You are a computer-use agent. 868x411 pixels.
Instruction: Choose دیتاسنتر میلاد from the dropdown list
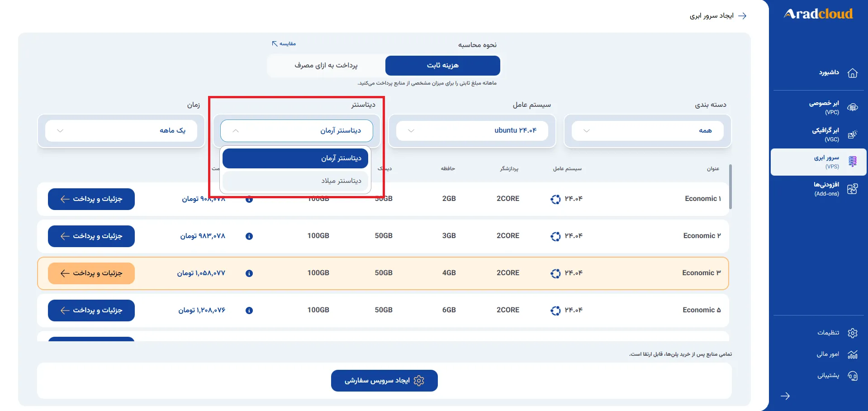pyautogui.click(x=295, y=181)
